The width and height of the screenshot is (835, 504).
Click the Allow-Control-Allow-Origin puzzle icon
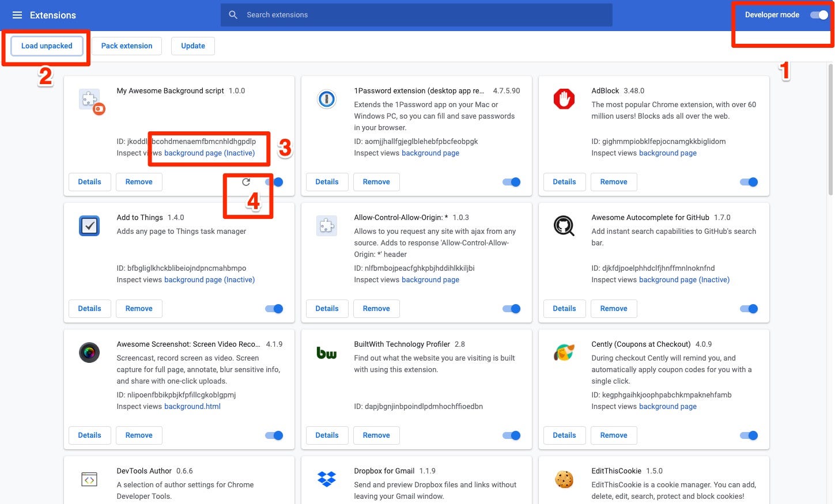click(x=327, y=226)
